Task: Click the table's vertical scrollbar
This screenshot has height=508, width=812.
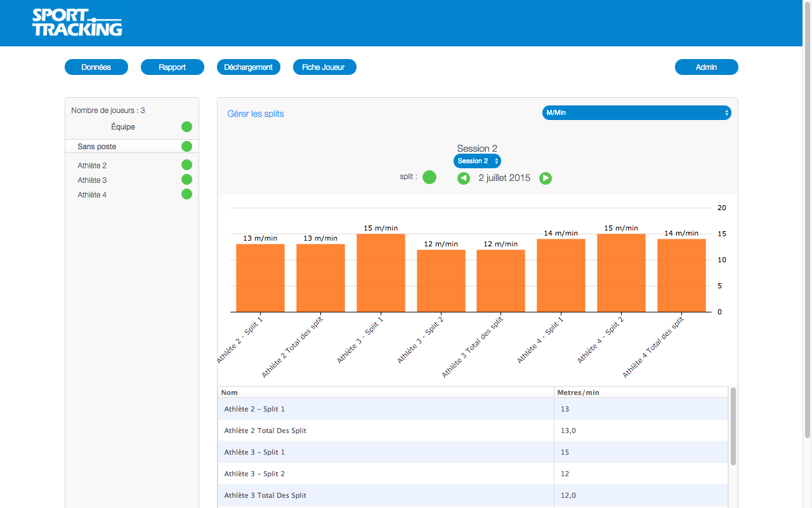Action: [x=733, y=427]
